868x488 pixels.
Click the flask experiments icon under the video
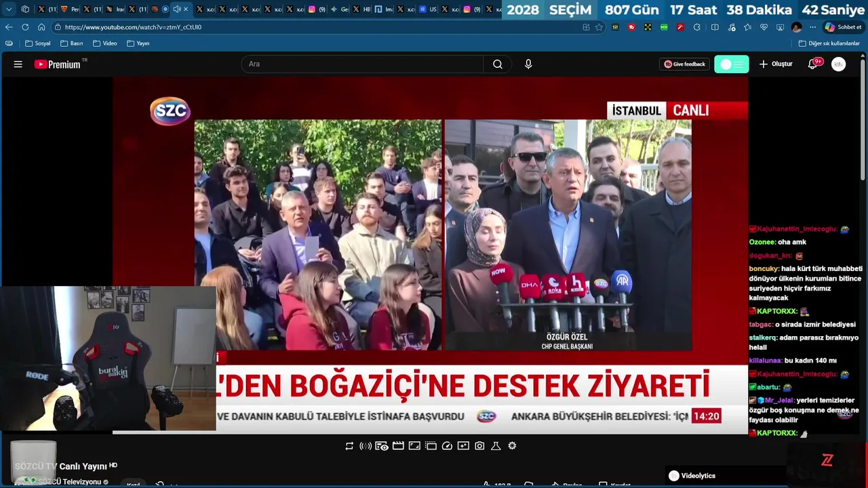[496, 446]
